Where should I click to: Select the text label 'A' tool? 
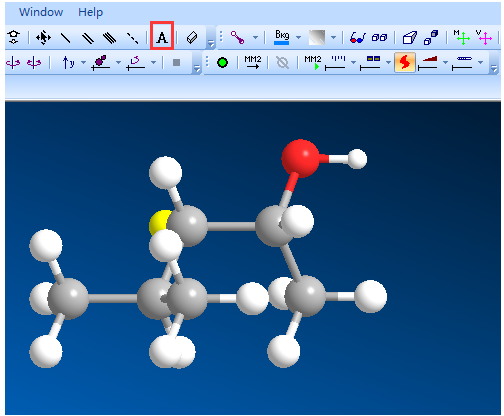point(162,37)
